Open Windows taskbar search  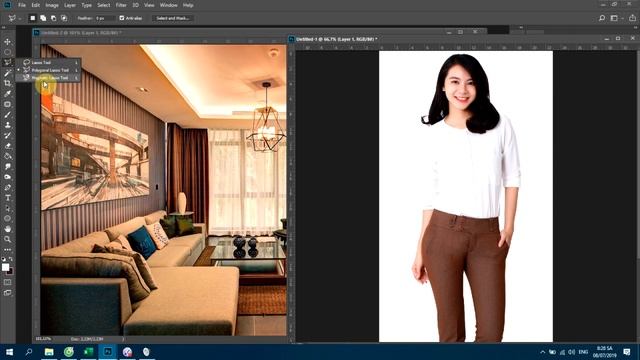[29, 351]
